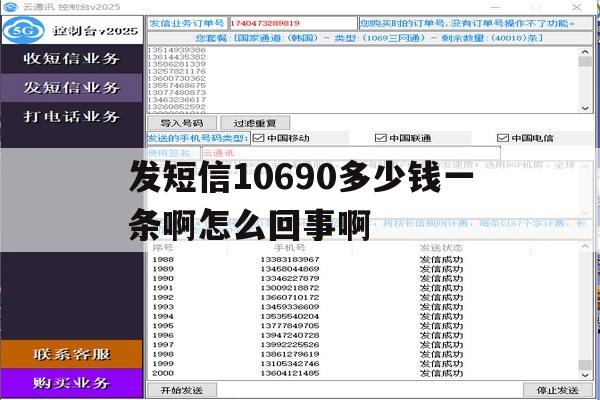The image size is (600, 400).
Task: Click the number list scroll up arrow
Action: pyautogui.click(x=585, y=52)
